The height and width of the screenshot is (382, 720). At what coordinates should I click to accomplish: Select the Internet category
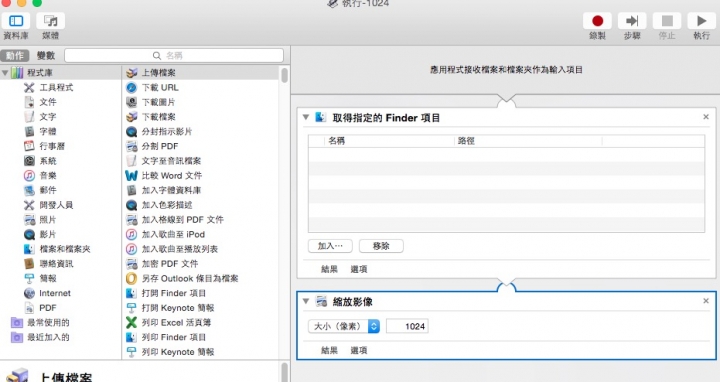point(55,293)
